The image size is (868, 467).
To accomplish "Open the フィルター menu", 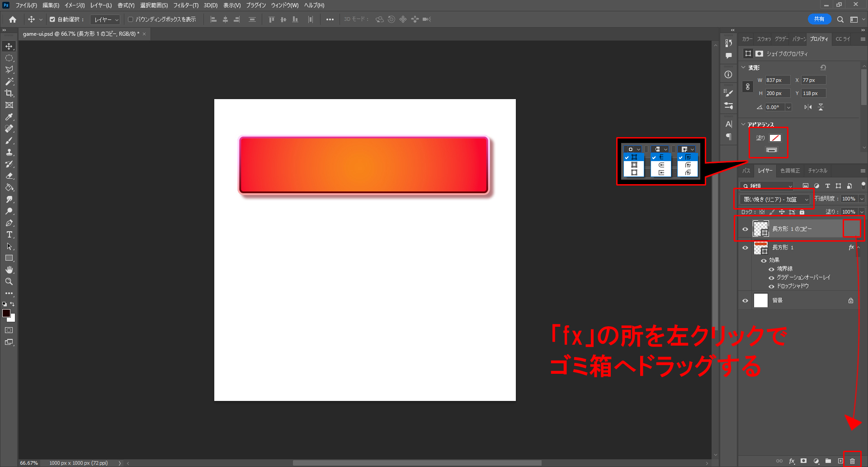I will 185,5.
